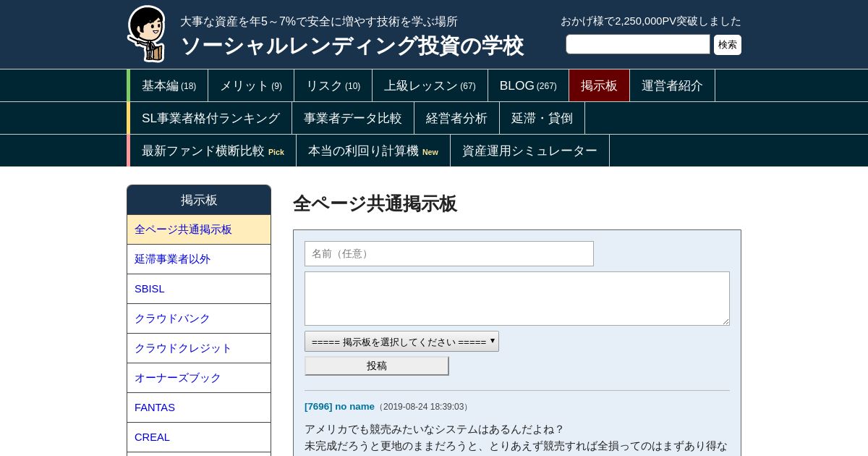The image size is (868, 456).
Task: Click the 投稿 submit button
Action: click(377, 366)
